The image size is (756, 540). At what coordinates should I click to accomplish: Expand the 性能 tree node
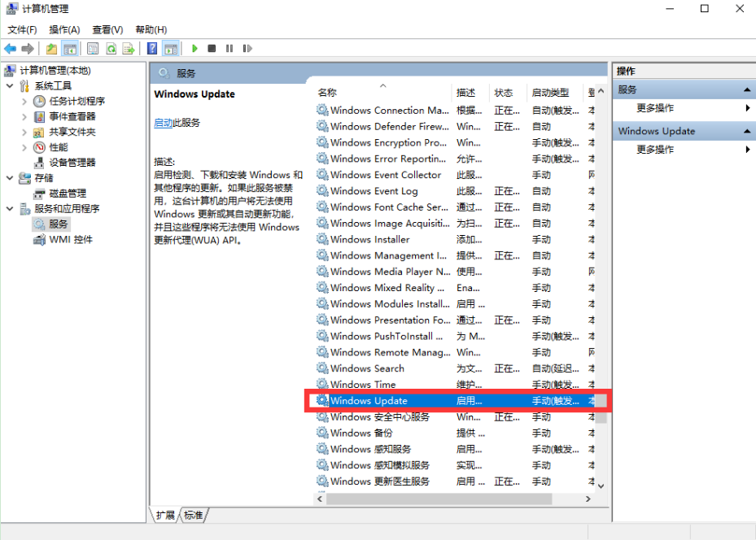coord(24,147)
